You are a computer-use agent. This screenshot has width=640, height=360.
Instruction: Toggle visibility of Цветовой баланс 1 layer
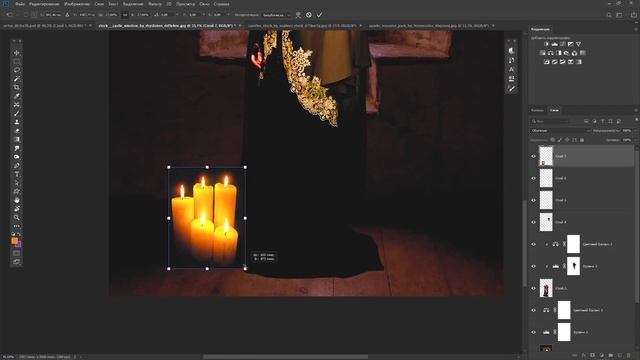(x=533, y=310)
